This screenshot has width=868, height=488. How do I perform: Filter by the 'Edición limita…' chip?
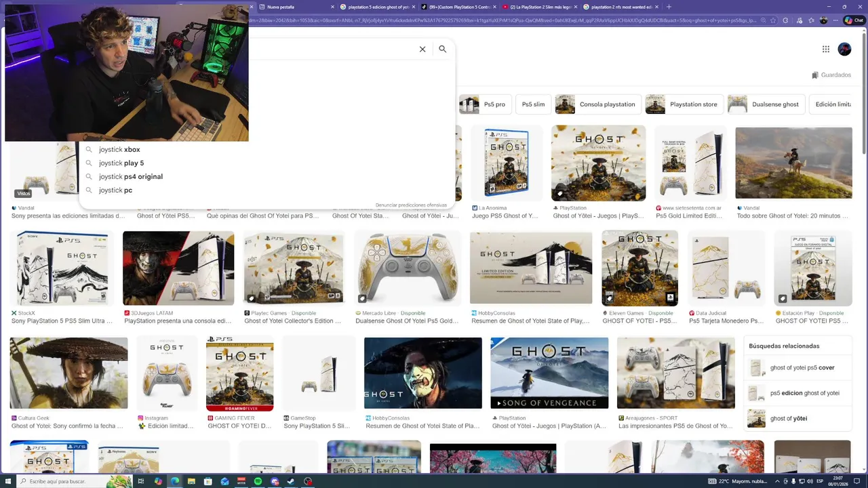pyautogui.click(x=831, y=104)
